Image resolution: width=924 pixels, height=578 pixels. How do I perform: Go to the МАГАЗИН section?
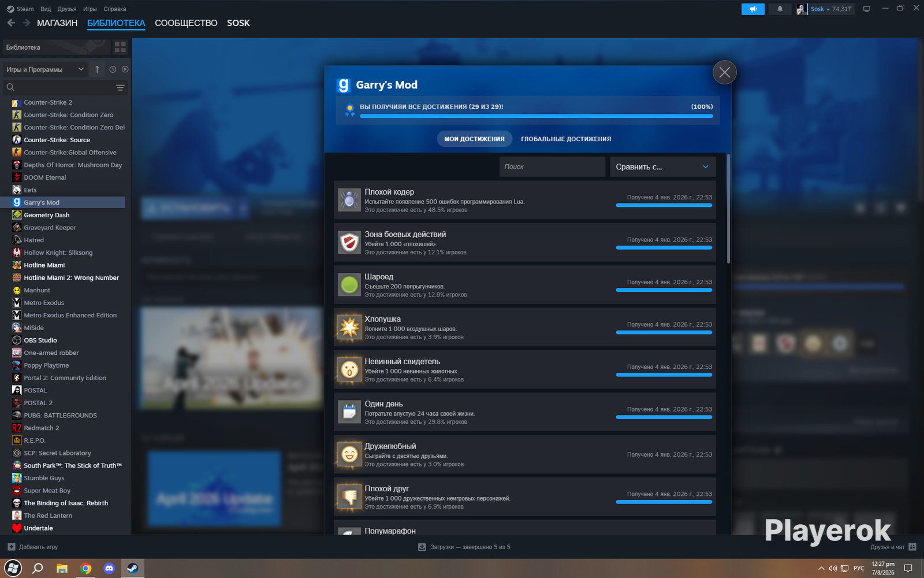57,23
